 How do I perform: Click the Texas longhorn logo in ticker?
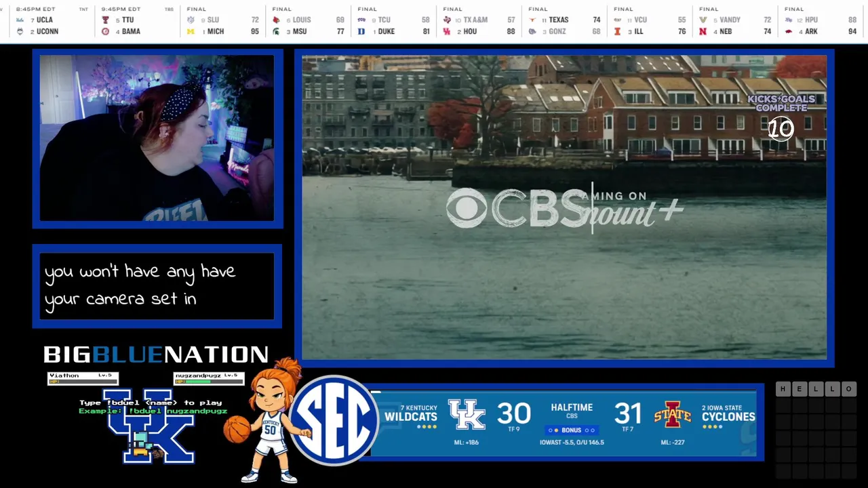[532, 20]
